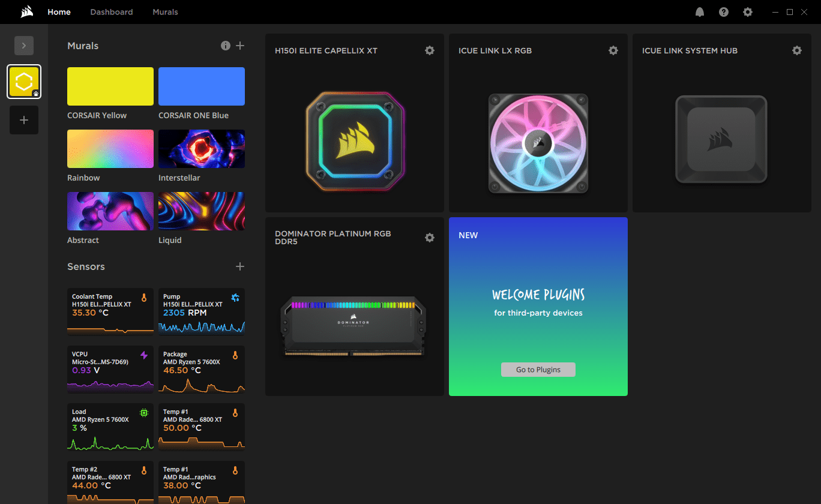Viewport: 821px width, 504px height.
Task: Add a new sensor with plus icon
Action: pos(240,266)
